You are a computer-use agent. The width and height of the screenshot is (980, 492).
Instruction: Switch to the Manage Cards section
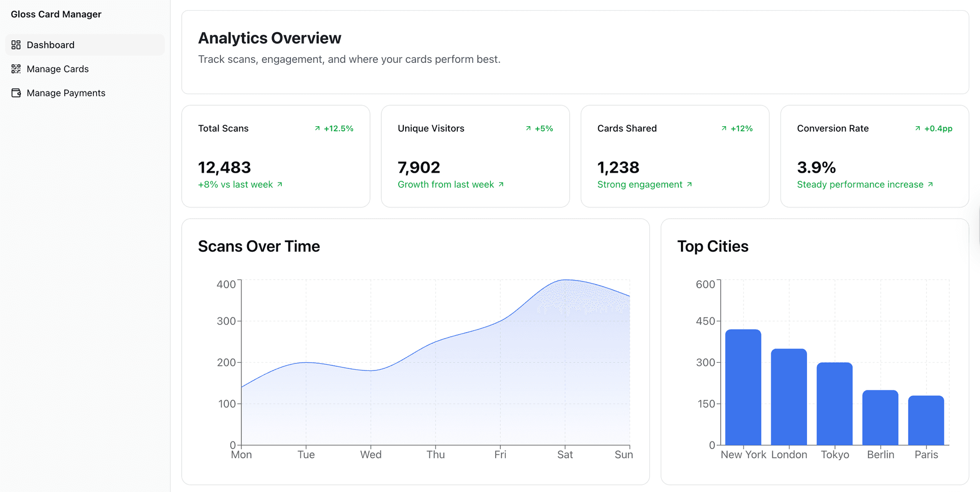[x=58, y=68]
